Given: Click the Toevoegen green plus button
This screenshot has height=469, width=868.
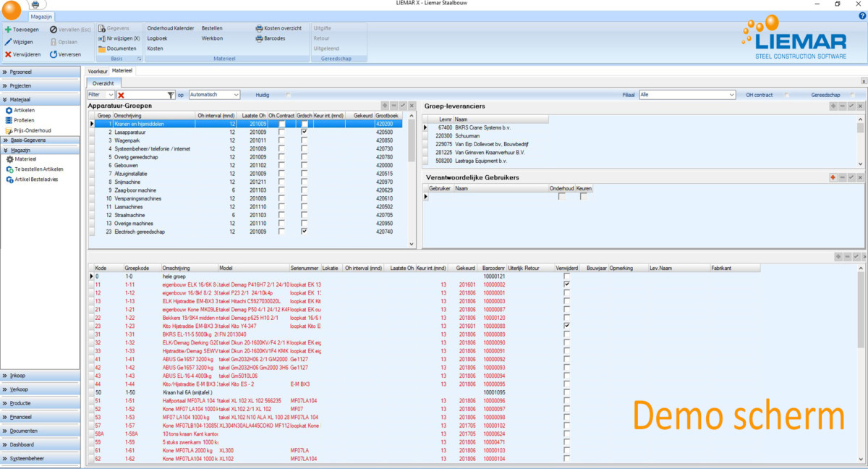Looking at the screenshot, I should (22, 30).
